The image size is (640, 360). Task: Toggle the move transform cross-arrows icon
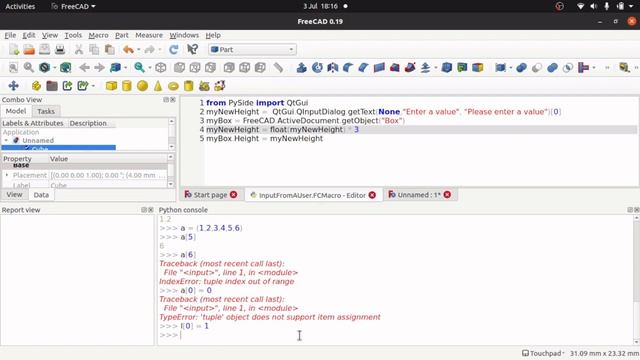click(13, 86)
